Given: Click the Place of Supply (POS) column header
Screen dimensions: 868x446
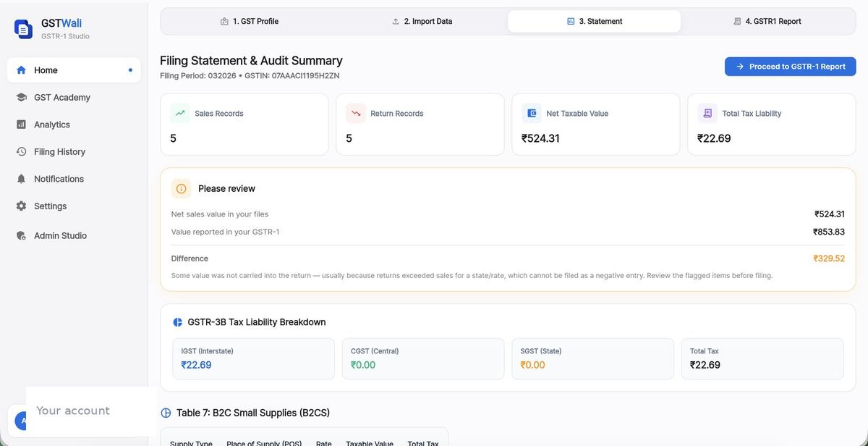Looking at the screenshot, I should (x=264, y=443).
